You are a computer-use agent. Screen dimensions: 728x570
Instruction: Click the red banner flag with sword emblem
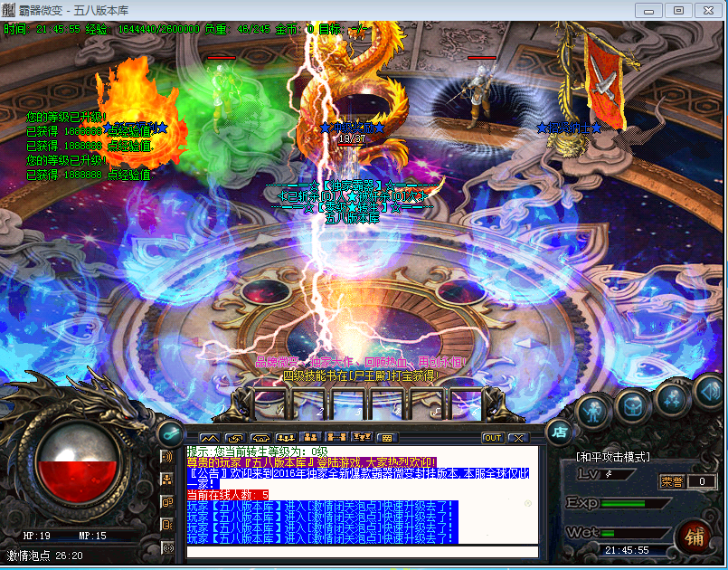[603, 83]
